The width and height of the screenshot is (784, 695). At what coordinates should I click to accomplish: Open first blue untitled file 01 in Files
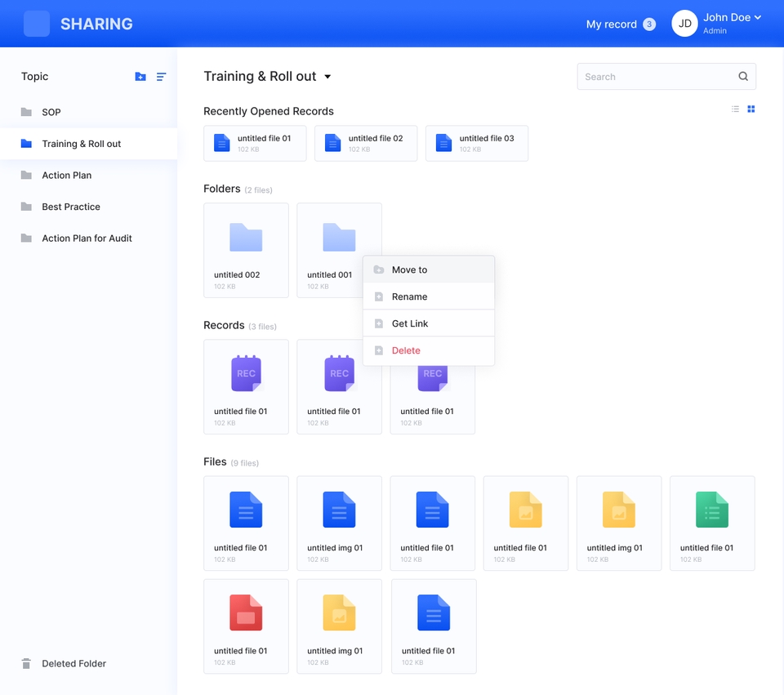tap(246, 523)
